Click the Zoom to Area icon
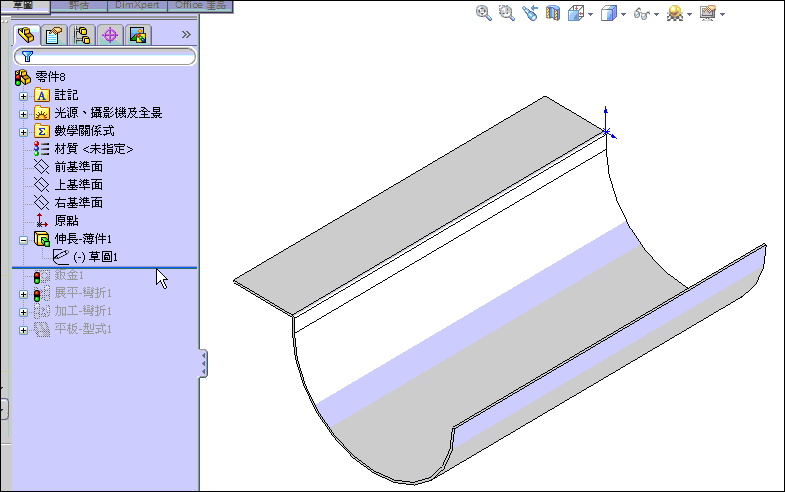The image size is (785, 492). point(507,13)
